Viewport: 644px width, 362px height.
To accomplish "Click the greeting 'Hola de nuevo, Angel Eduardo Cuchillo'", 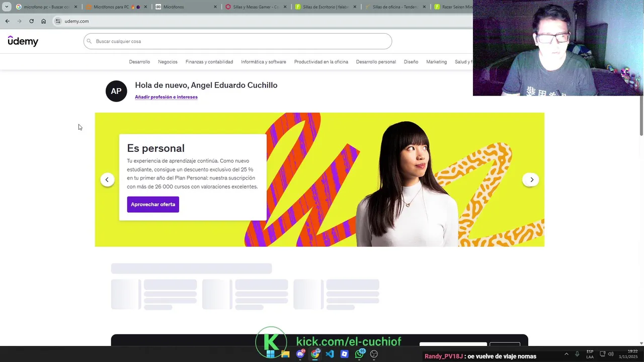I will pyautogui.click(x=206, y=85).
